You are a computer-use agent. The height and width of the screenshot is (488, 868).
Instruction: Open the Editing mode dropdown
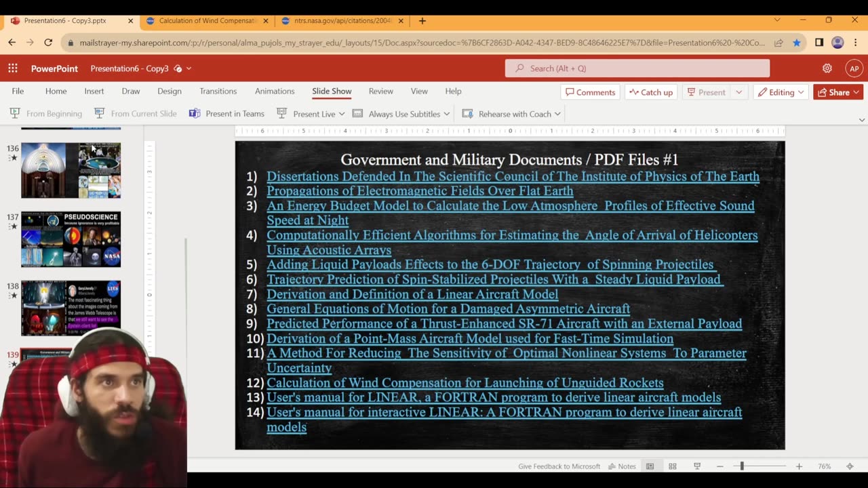tap(781, 92)
